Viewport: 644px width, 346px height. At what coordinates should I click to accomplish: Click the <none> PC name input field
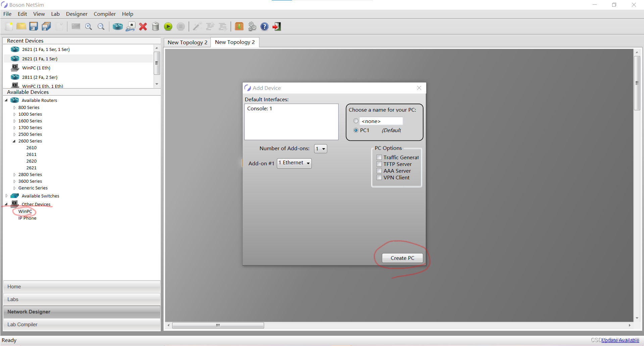point(381,121)
